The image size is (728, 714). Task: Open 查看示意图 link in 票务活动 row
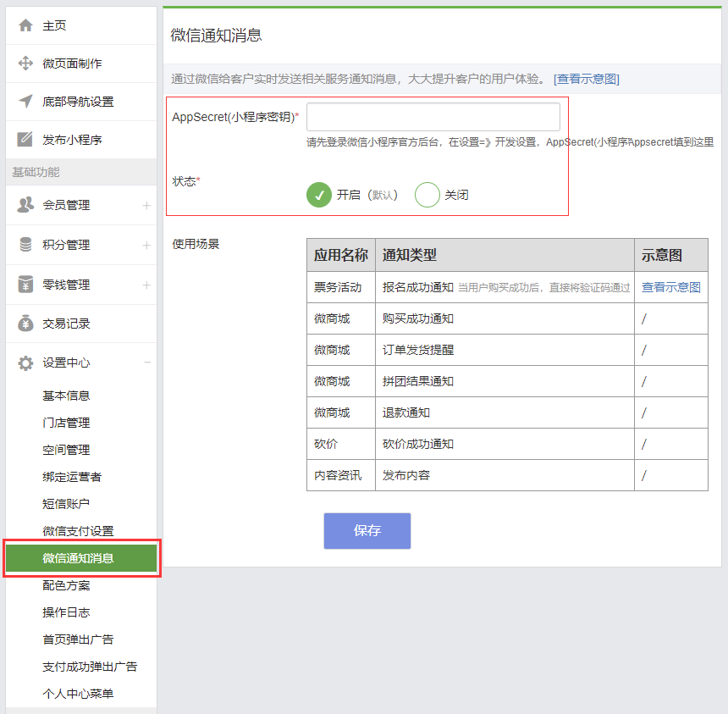pos(670,287)
